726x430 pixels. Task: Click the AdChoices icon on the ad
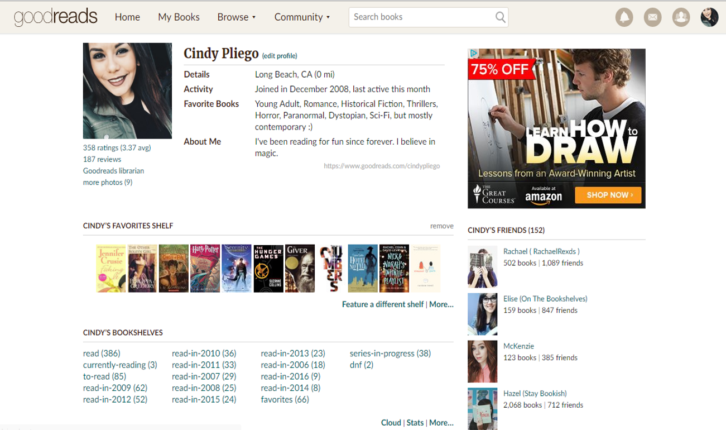pyautogui.click(x=473, y=53)
